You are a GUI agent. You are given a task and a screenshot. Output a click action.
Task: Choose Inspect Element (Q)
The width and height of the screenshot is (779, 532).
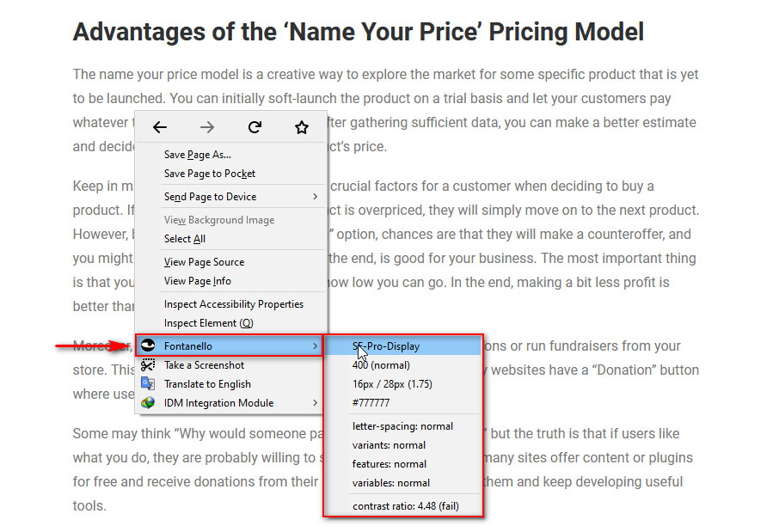tap(230, 323)
